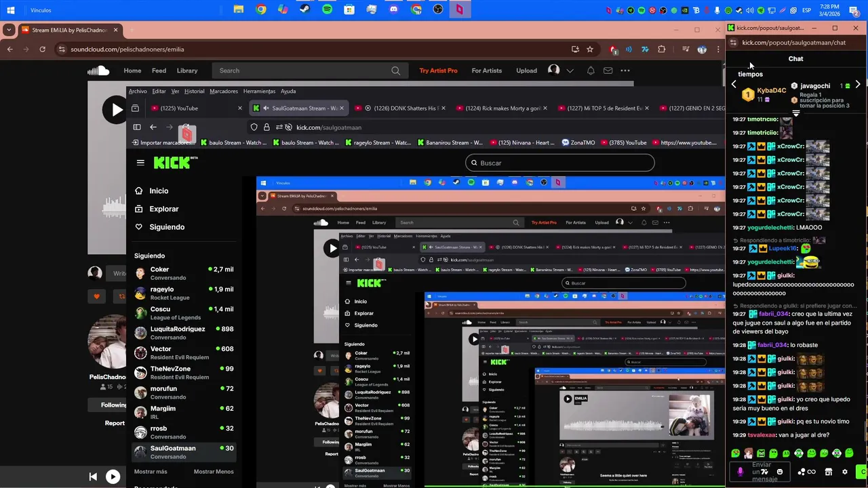The image size is (868, 488).
Task: Open the chat emote picker smiley
Action: pyautogui.click(x=780, y=472)
